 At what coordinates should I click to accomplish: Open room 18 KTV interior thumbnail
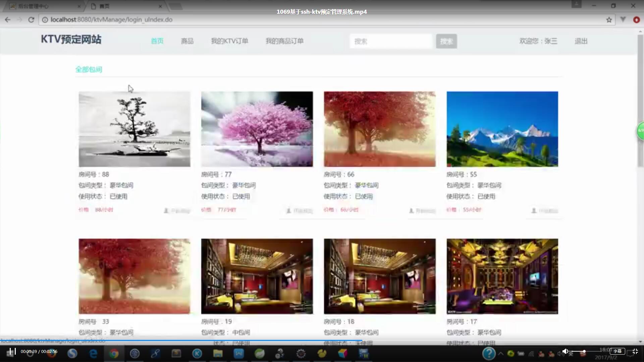[x=380, y=276]
